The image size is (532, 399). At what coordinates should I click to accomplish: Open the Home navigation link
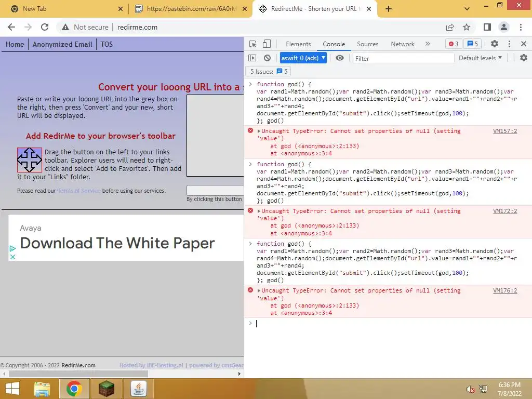(x=15, y=45)
